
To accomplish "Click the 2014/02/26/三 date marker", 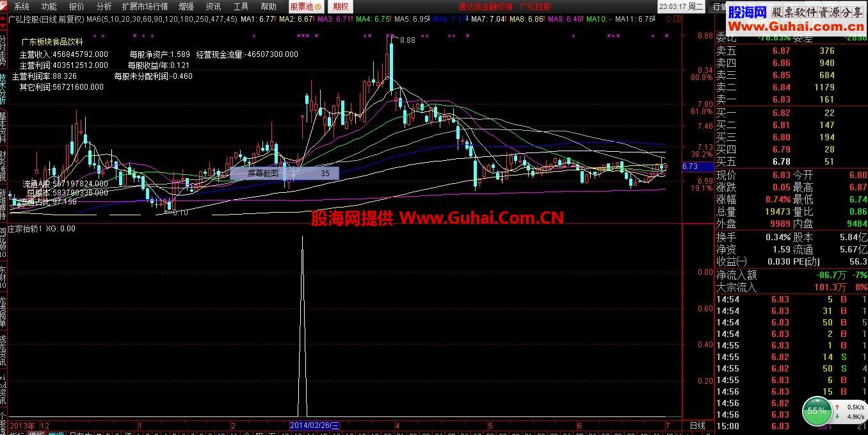I will click(x=314, y=425).
